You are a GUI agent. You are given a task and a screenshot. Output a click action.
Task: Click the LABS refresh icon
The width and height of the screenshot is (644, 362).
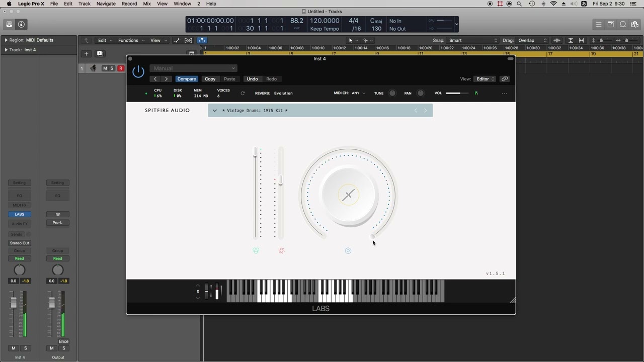pos(243,93)
